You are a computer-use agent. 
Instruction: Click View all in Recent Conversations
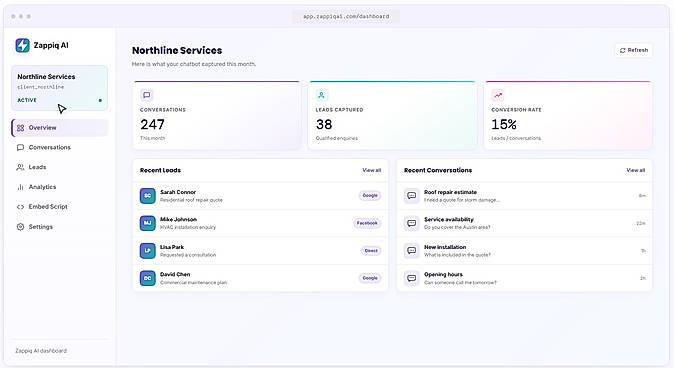[635, 170]
